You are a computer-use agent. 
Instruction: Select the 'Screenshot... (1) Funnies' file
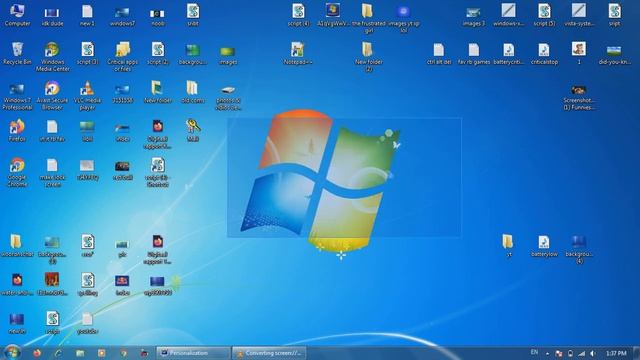click(579, 98)
